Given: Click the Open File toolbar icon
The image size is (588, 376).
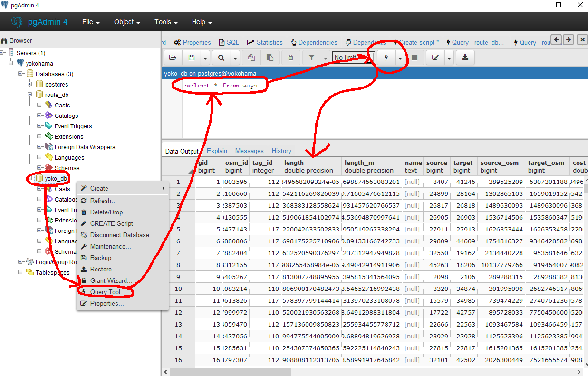Looking at the screenshot, I should pyautogui.click(x=173, y=58).
